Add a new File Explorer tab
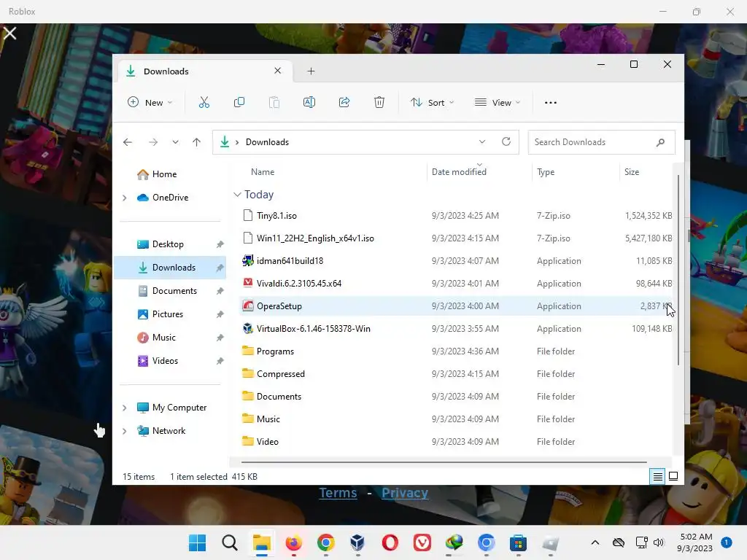 pos(311,71)
